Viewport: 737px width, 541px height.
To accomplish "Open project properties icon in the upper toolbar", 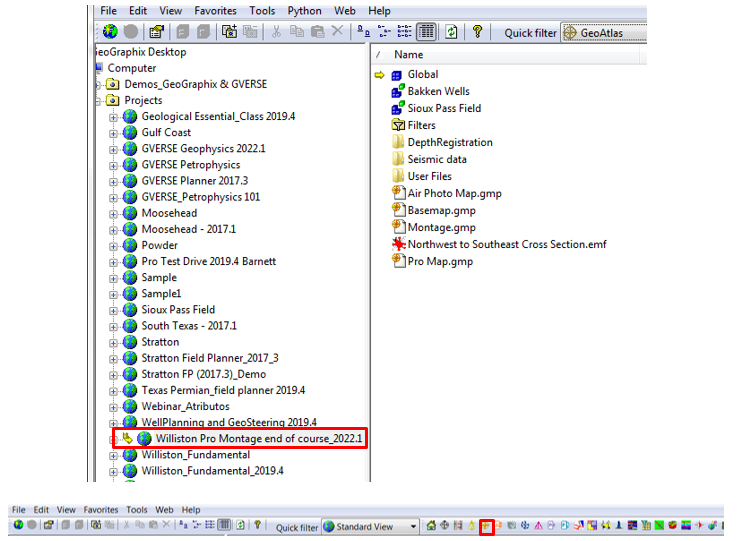I will click(157, 32).
